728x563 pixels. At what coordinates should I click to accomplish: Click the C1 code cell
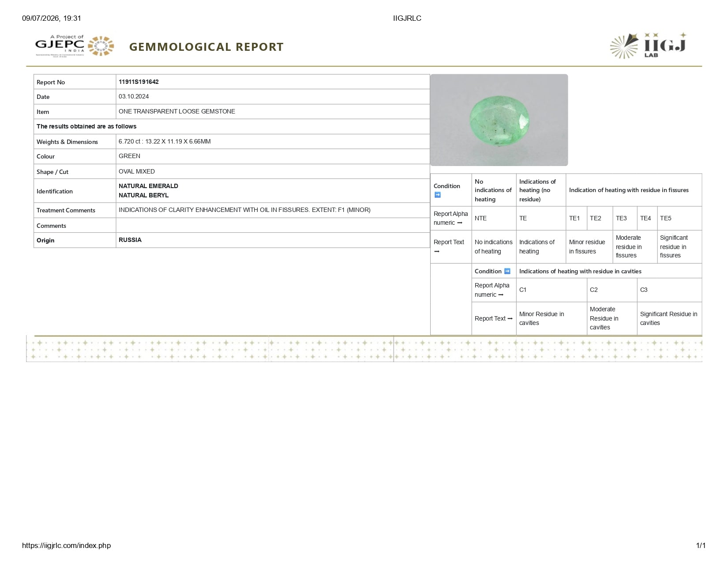[x=552, y=290]
